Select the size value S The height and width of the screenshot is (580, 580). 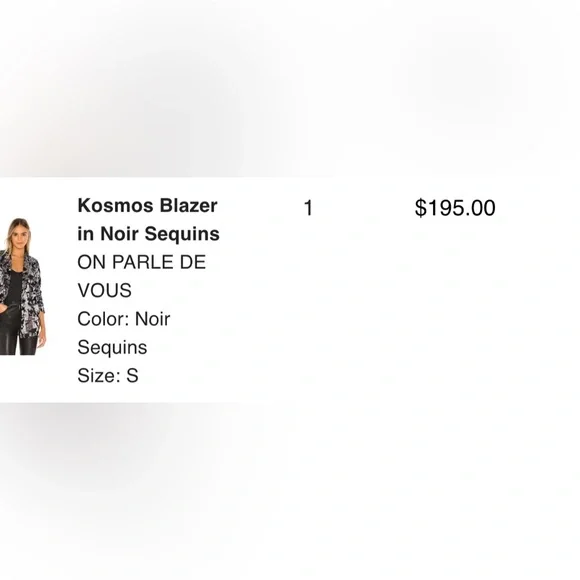tap(132, 376)
